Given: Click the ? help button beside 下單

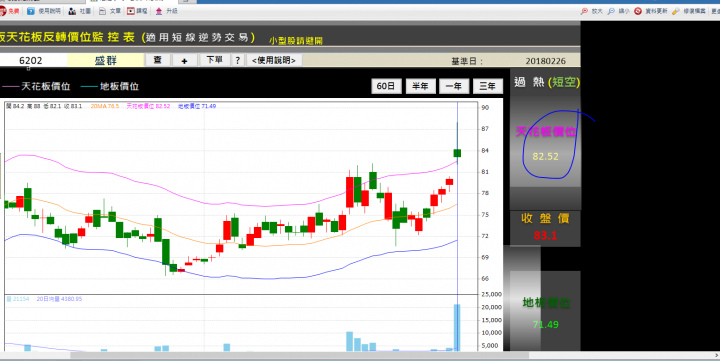Looking at the screenshot, I should pyautogui.click(x=237, y=60).
